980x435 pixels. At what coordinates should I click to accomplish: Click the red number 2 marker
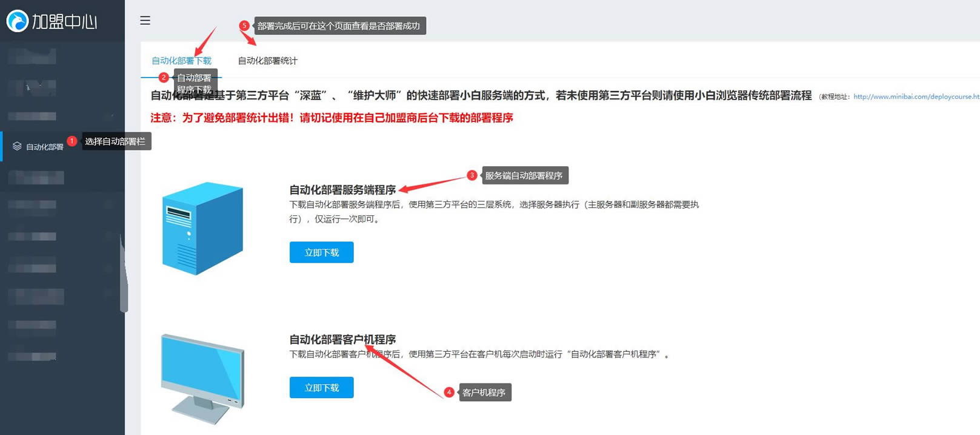click(x=164, y=78)
